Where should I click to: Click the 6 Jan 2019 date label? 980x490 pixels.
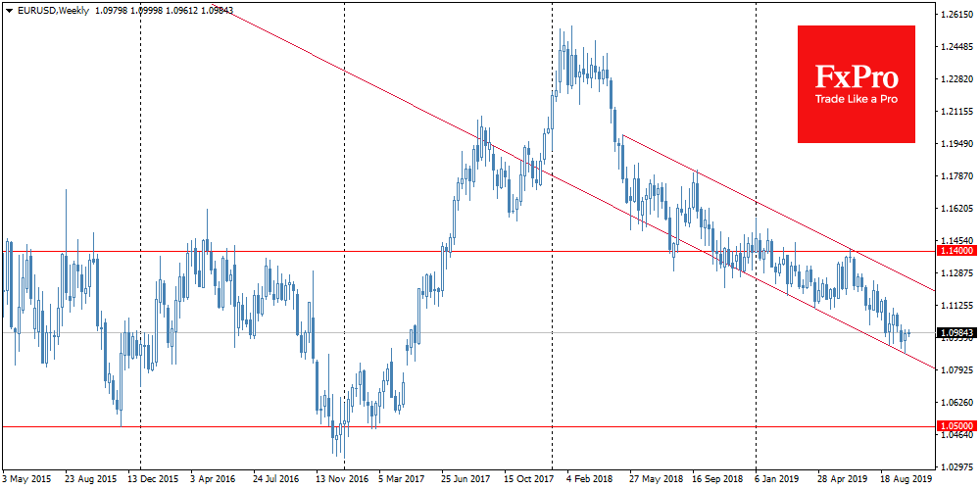coord(776,480)
